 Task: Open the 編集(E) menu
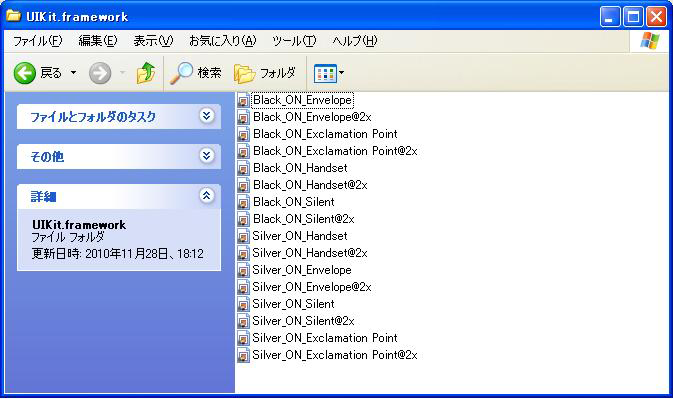coord(98,41)
